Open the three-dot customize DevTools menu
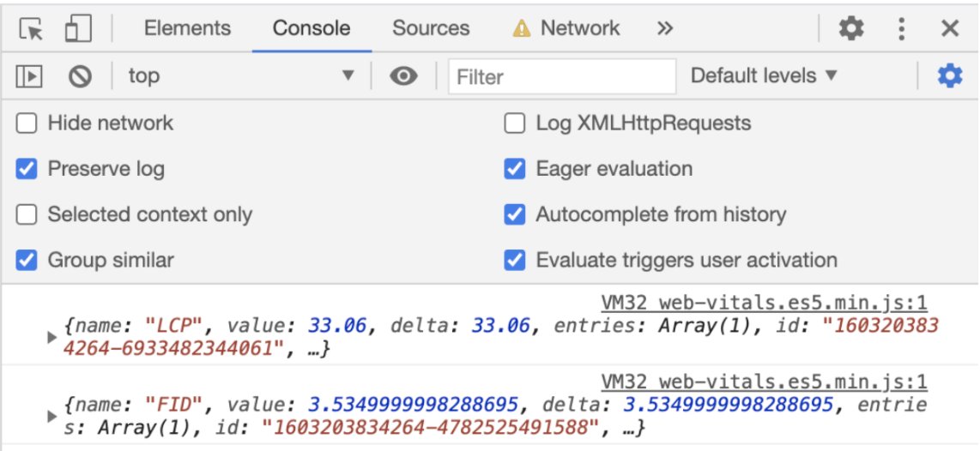 pyautogui.click(x=901, y=29)
